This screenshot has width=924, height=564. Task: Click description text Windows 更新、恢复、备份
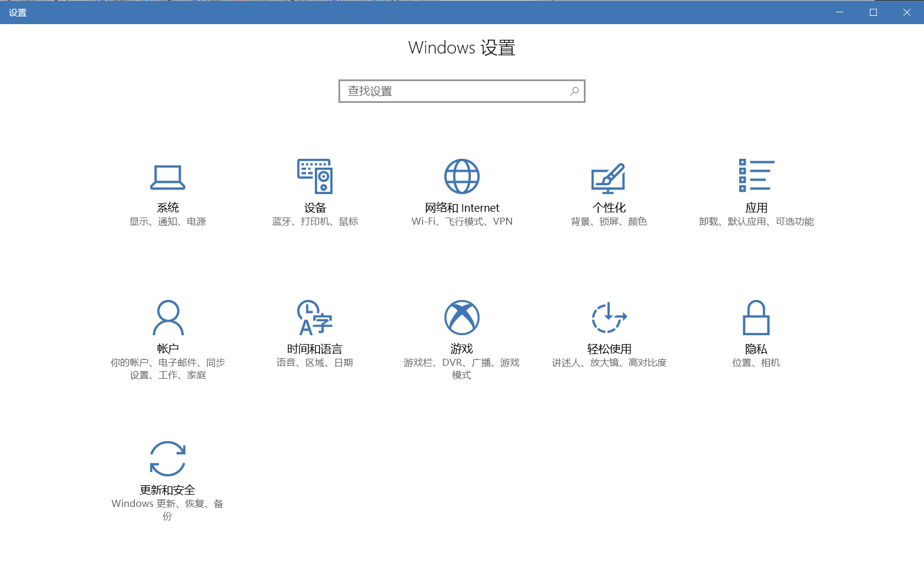click(x=168, y=510)
